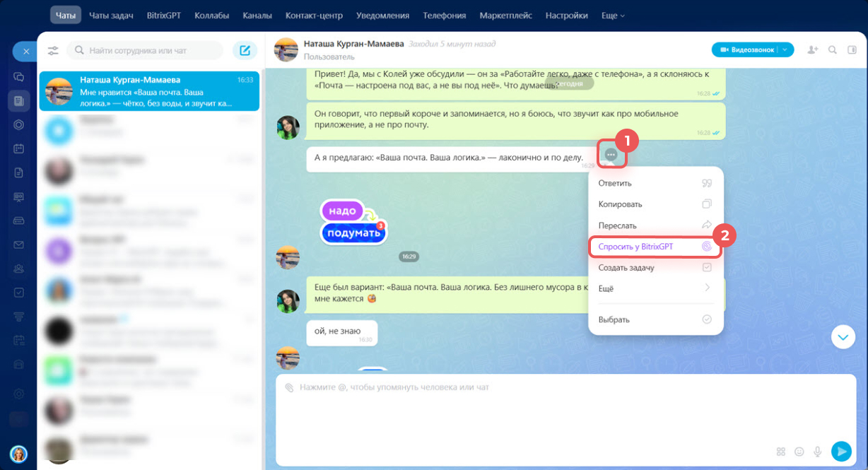Viewport: 868px width, 470px height.
Task: Click the microphone voice message icon
Action: pos(818,451)
